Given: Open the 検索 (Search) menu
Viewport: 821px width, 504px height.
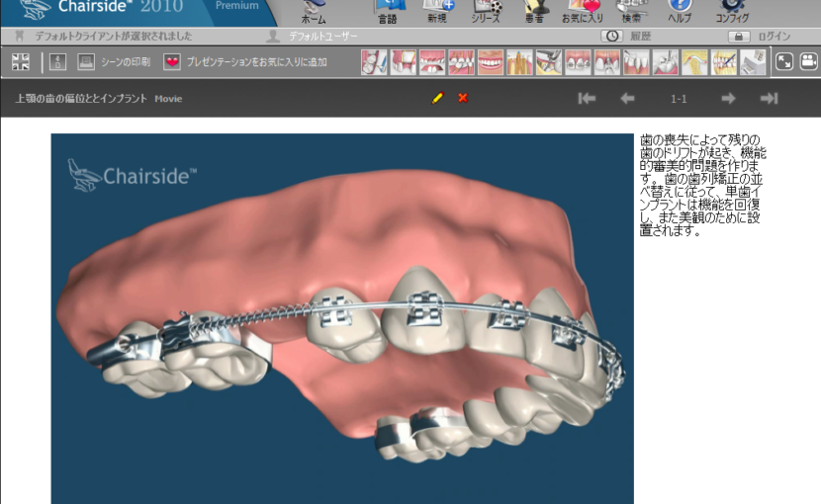Looking at the screenshot, I should click(631, 13).
